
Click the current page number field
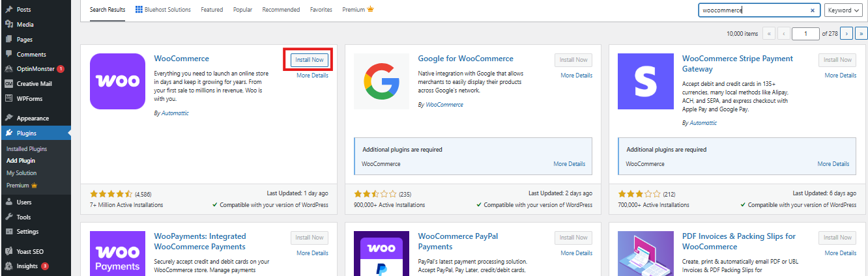point(805,33)
